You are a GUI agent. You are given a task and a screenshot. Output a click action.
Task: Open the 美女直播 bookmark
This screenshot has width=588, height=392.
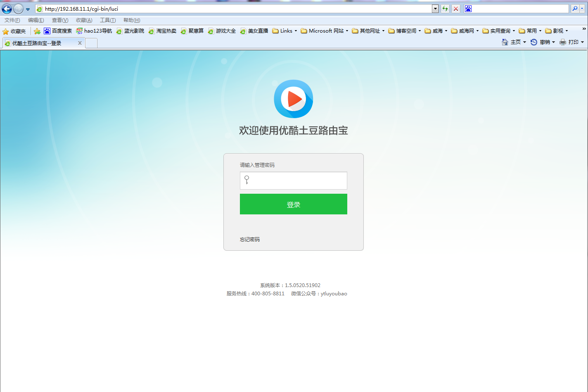(254, 31)
